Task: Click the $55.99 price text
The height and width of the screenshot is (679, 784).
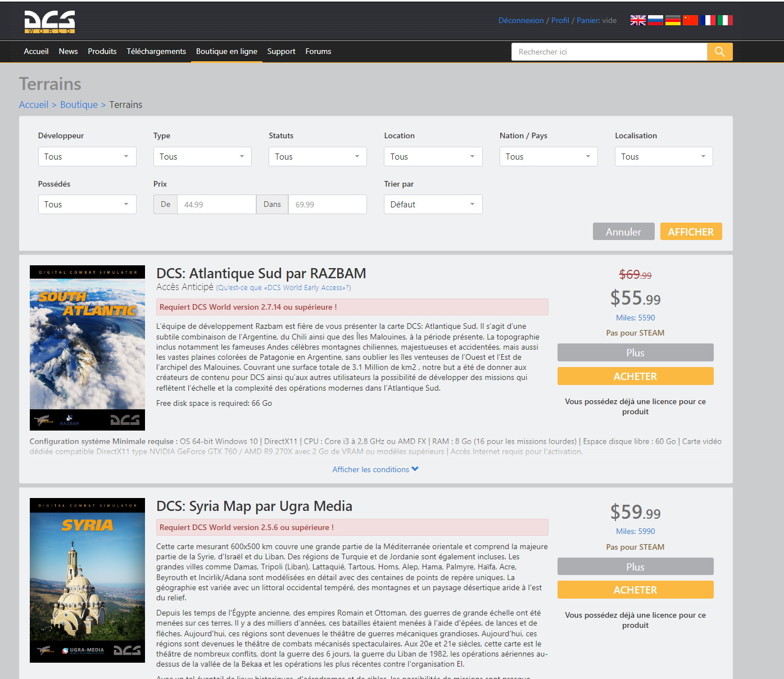Action: [x=635, y=298]
